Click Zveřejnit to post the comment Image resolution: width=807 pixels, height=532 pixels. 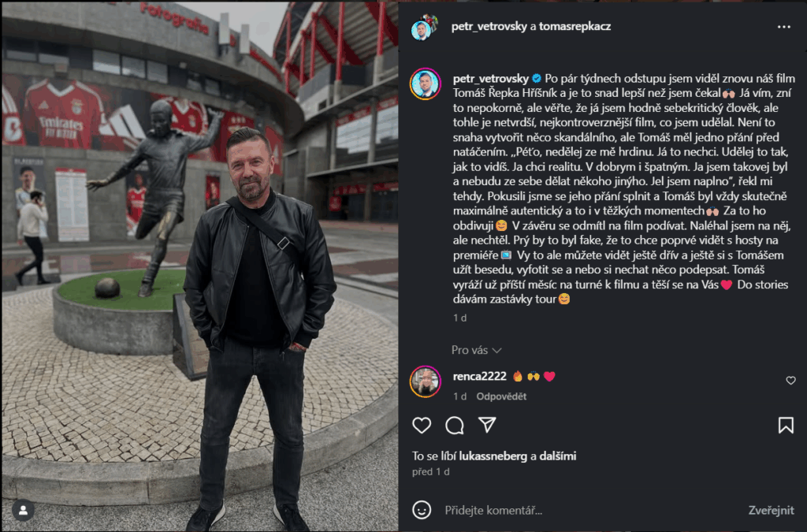pos(771,510)
